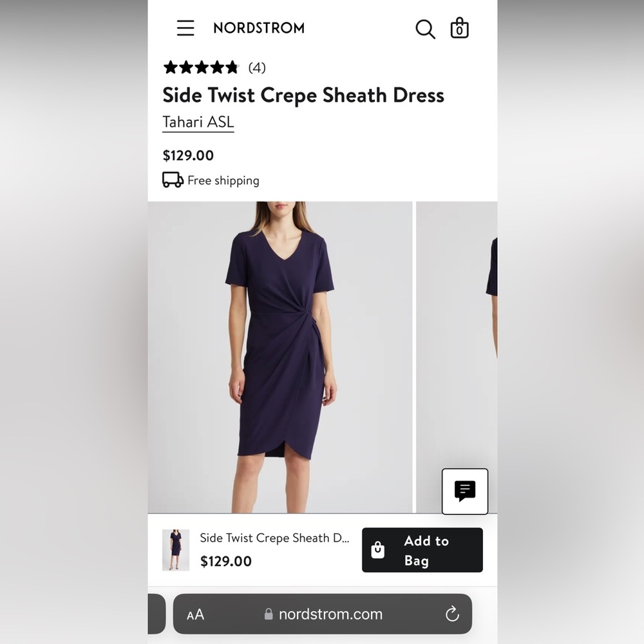
Task: Open the search magnifier icon
Action: [x=425, y=29]
